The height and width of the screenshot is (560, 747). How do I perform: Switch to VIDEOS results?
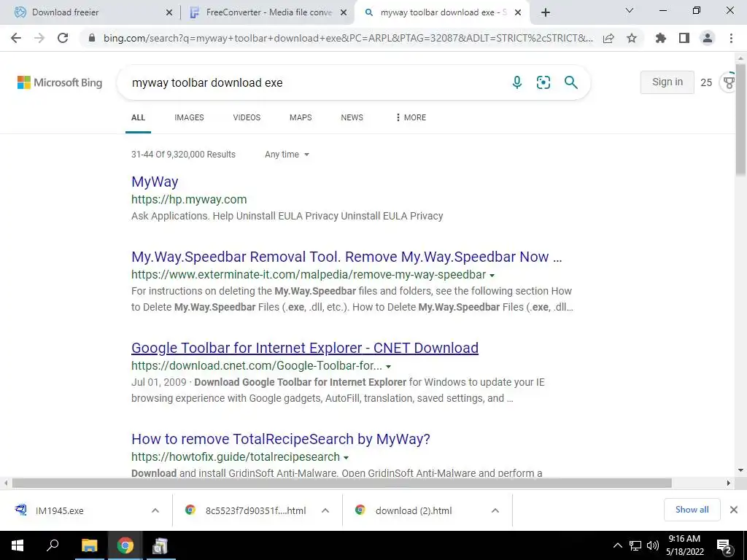click(x=247, y=117)
